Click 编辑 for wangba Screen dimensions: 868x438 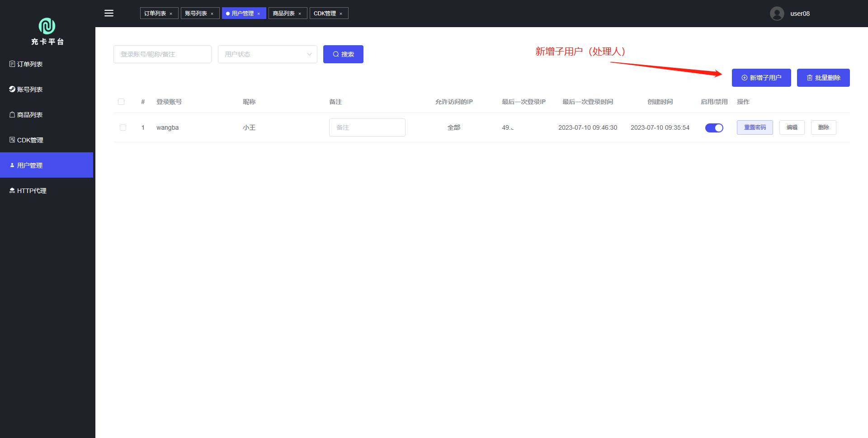click(792, 127)
